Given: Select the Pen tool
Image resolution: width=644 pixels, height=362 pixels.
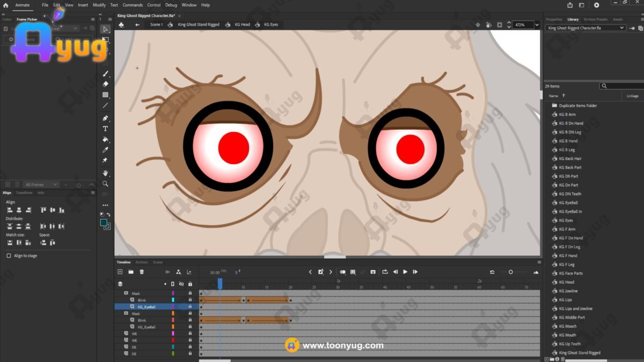Looking at the screenshot, I should click(106, 118).
